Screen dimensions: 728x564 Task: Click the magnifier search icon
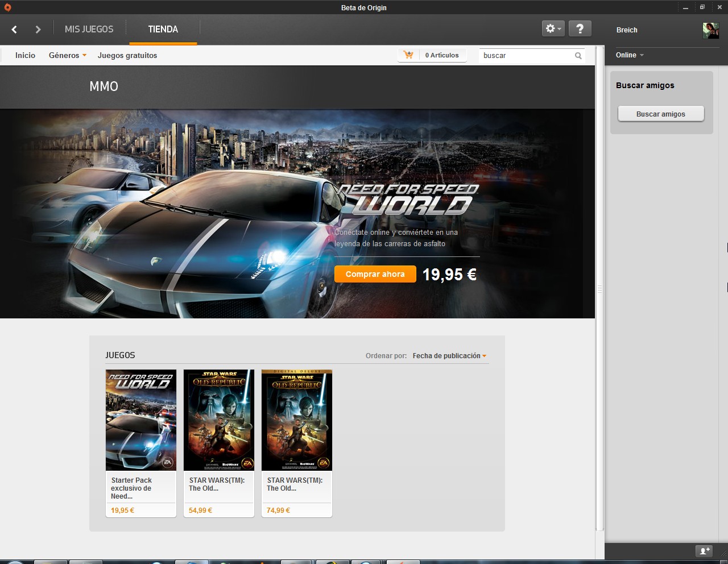click(578, 56)
